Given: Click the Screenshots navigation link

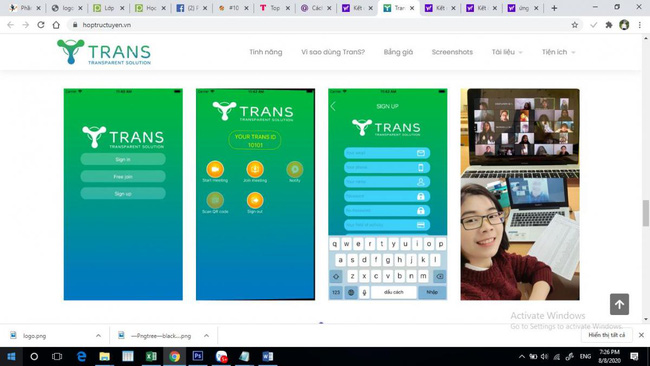Looking at the screenshot, I should point(452,52).
